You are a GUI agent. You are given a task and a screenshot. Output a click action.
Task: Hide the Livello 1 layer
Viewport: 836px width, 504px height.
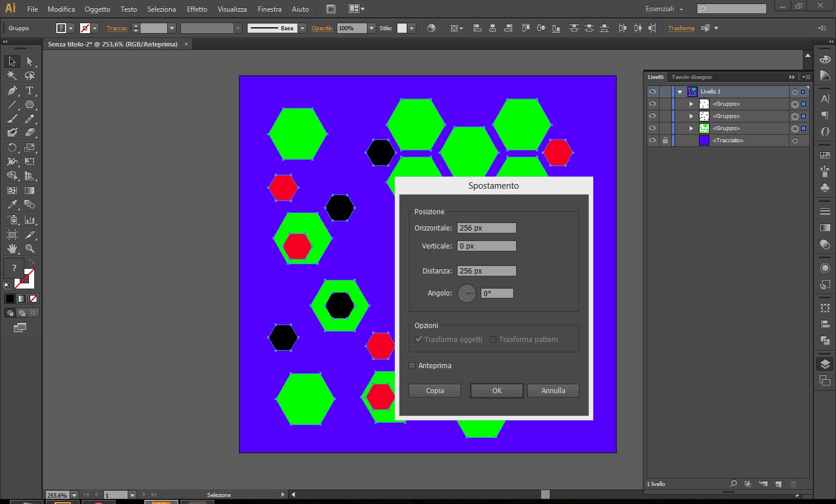653,92
